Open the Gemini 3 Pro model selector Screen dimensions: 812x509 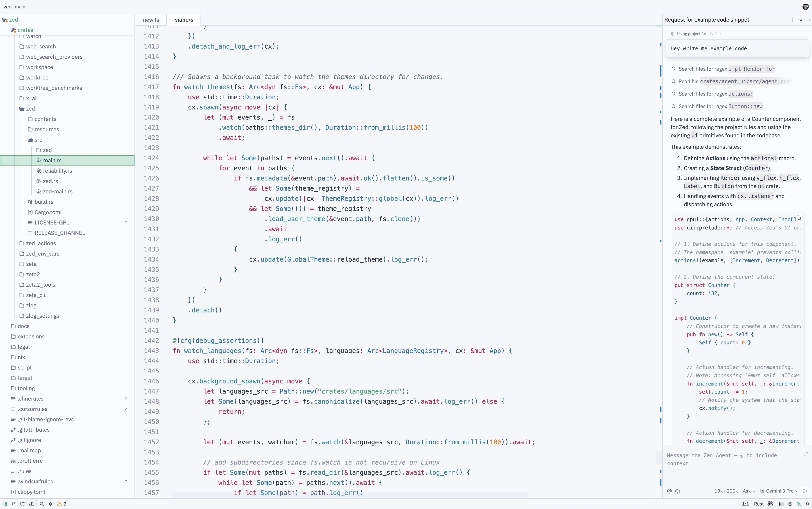(x=779, y=491)
